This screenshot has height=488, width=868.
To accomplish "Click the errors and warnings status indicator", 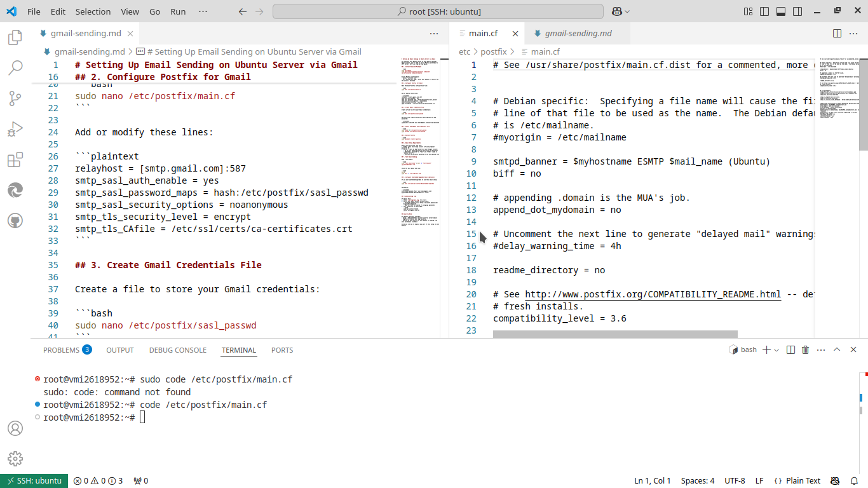I will (98, 481).
